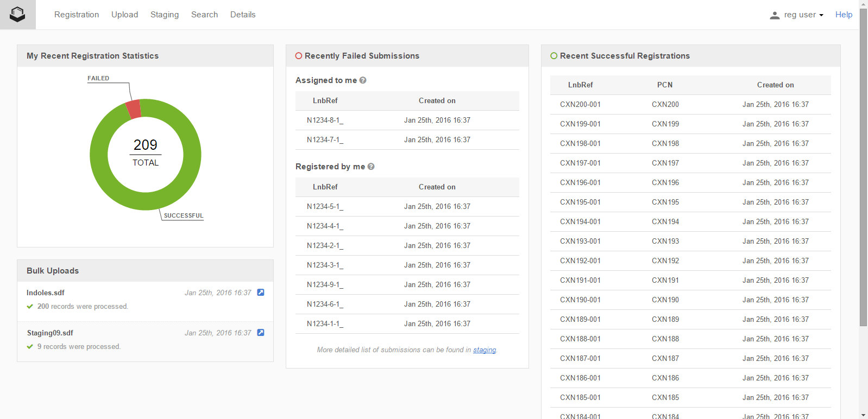
Task: Click the 209 total count in the chart
Action: click(146, 145)
